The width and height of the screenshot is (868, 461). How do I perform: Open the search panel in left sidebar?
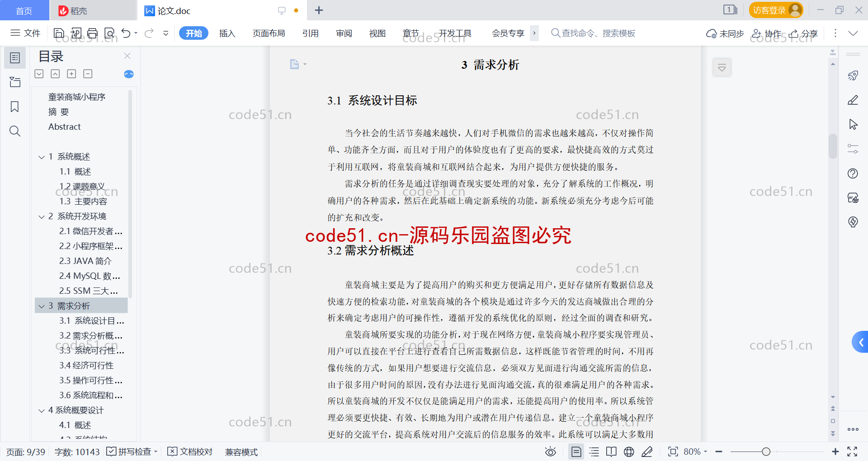[x=15, y=131]
